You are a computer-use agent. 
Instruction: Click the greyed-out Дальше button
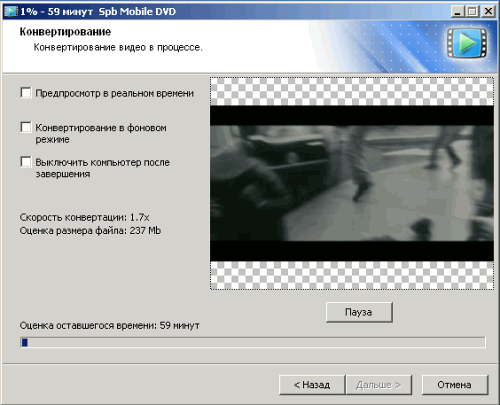click(x=379, y=385)
